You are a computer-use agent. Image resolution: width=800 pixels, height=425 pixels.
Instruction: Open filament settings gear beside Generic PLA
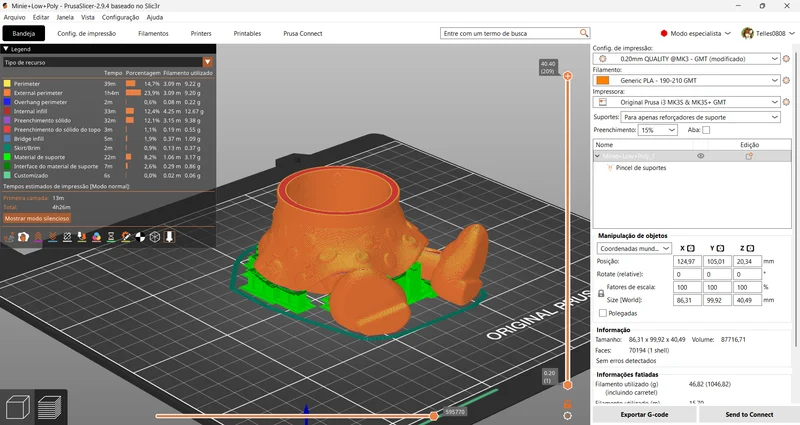point(786,80)
